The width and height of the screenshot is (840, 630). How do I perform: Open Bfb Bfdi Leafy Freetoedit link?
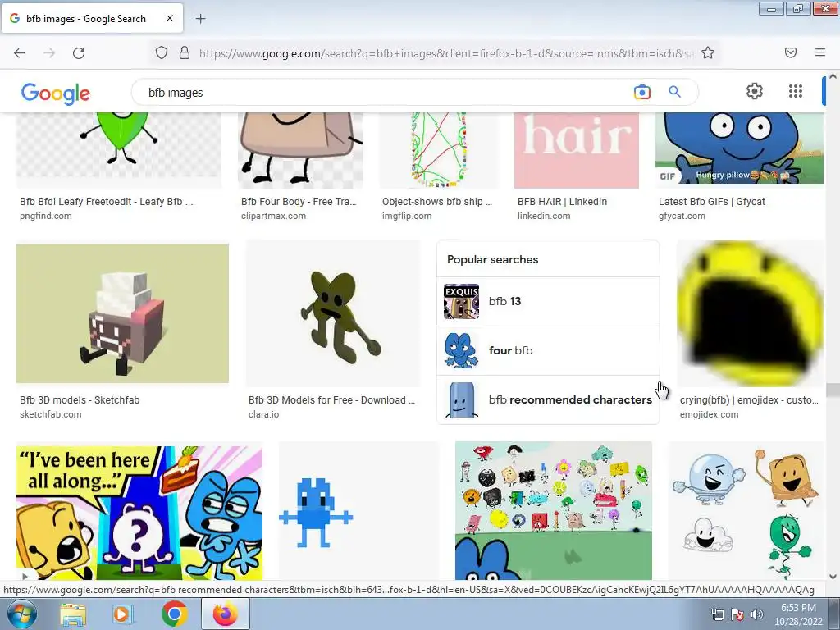(107, 202)
